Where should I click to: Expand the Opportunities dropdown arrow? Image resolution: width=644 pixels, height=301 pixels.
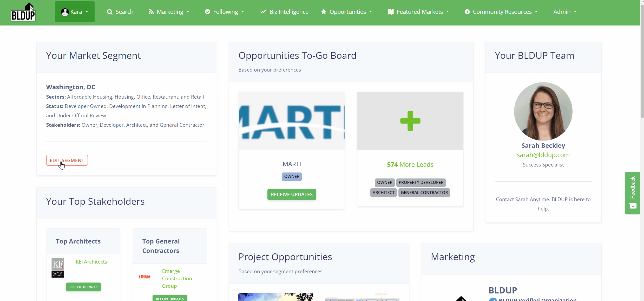pyautogui.click(x=371, y=12)
